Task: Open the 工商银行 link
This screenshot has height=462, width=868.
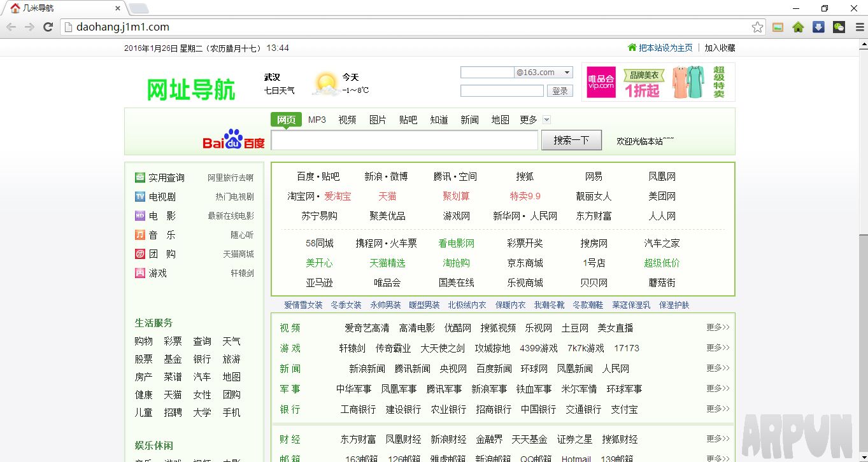Action: point(358,409)
